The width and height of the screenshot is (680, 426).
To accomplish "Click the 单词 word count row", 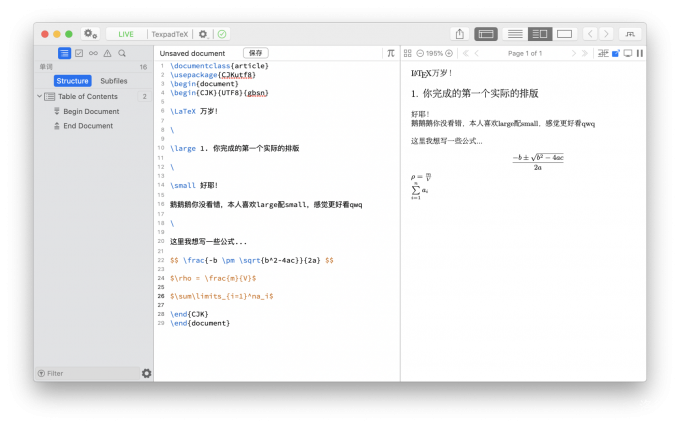I will point(94,67).
